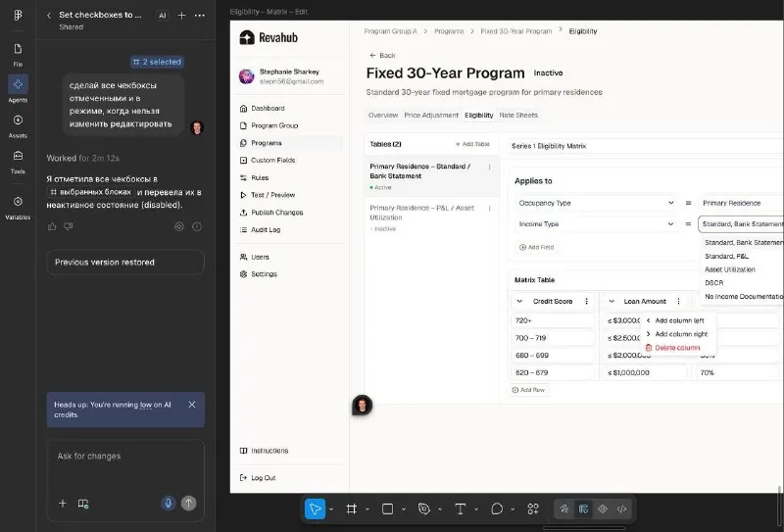Give thumbs up to the AI response
Viewport: 784px width, 532px height.
[x=52, y=226]
